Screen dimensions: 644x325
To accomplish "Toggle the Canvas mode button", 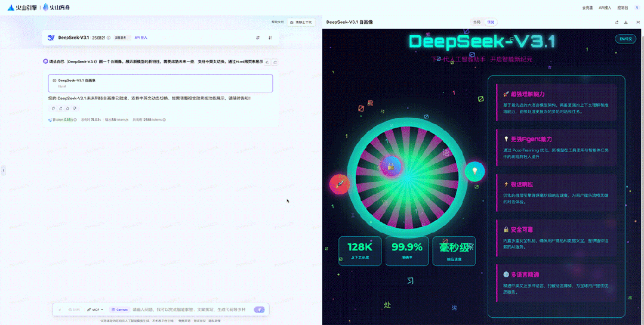I will point(119,310).
